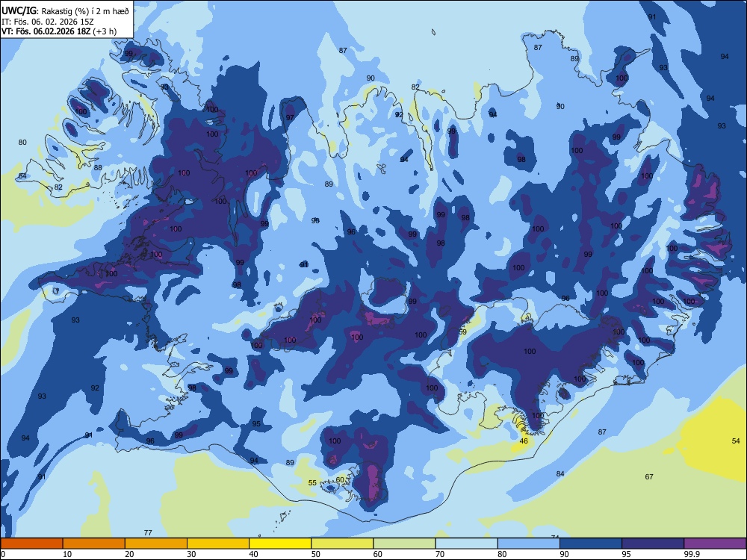This screenshot has width=747, height=560.
Task: Click the humidity value '80' off the west coast
Action: point(22,142)
